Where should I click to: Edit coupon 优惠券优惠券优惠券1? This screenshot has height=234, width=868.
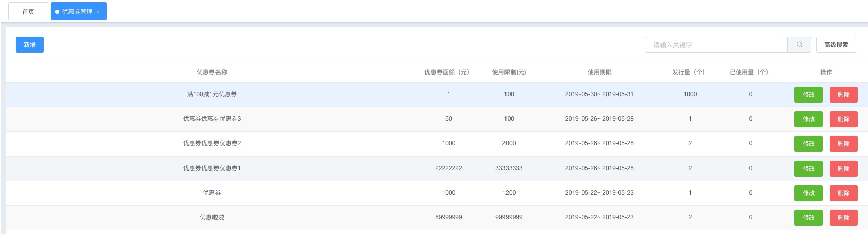click(x=808, y=169)
